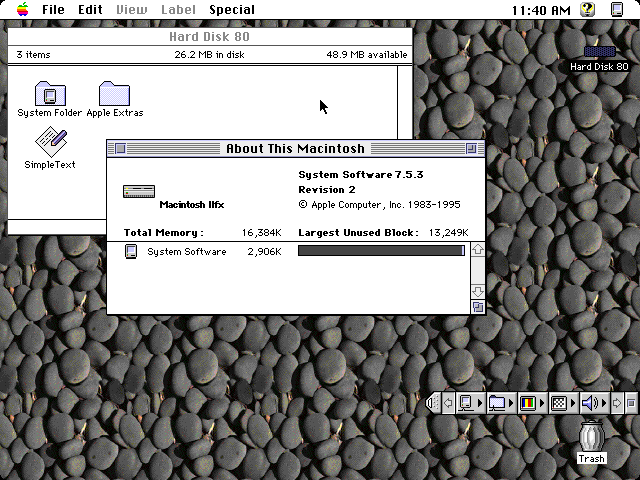
Task: Click the Apple Computer copyright line
Action: (380, 205)
